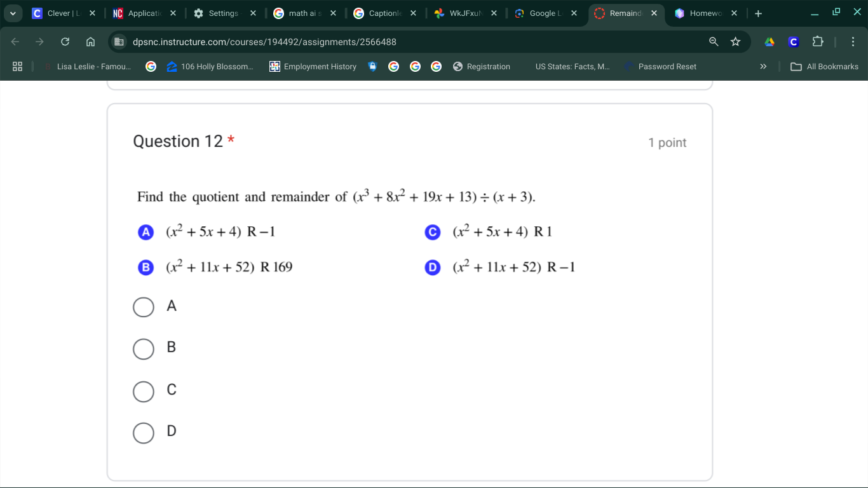Close the Remainder tab

point(654,13)
